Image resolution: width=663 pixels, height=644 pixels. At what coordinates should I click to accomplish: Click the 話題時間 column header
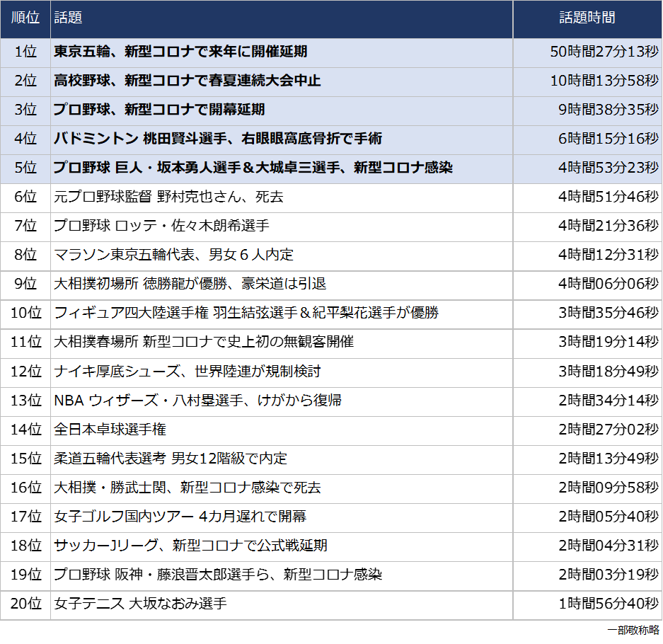[x=587, y=19]
